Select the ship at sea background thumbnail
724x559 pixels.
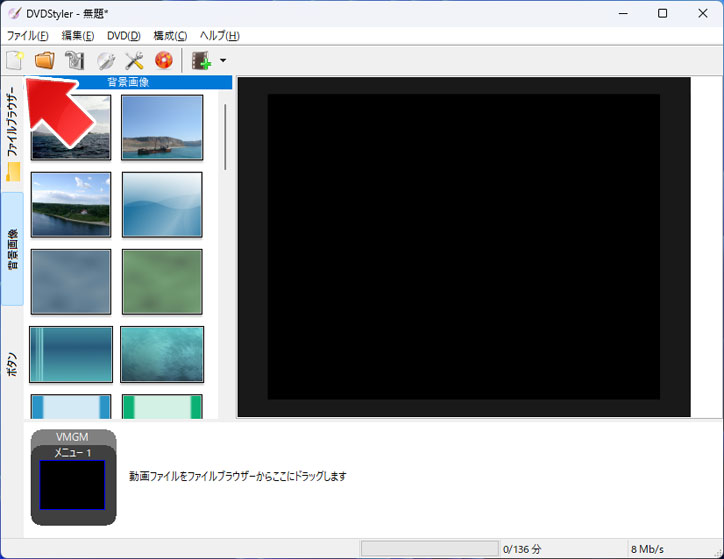162,127
